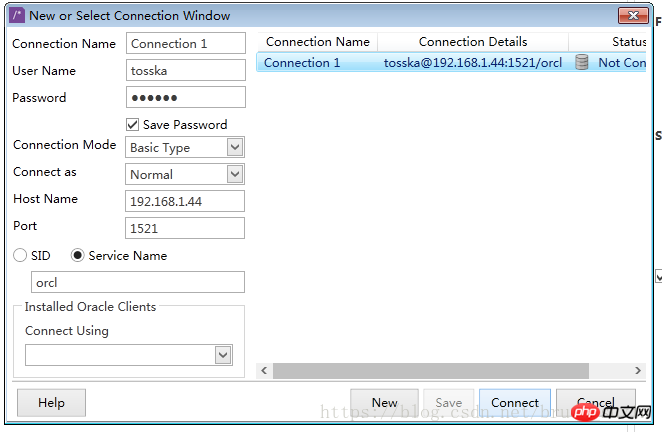Toggle the Save Password checkbox

coord(132,125)
